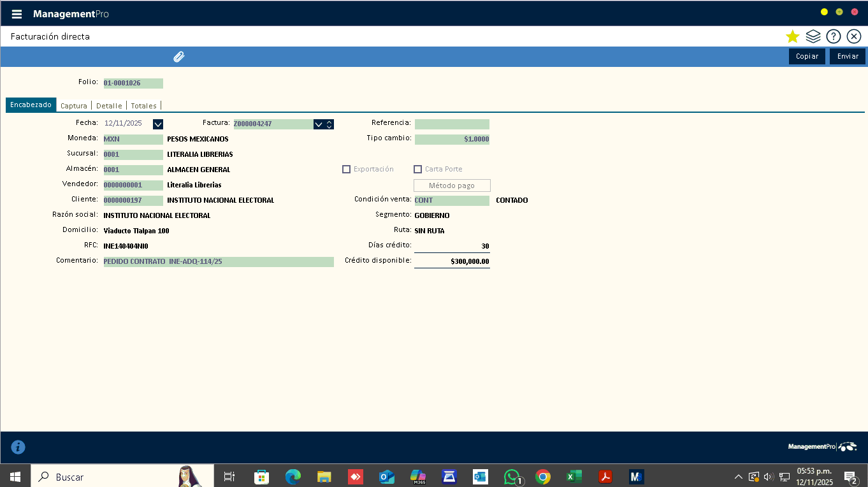
Task: Open the Fecha date picker dropdown
Action: (158, 124)
